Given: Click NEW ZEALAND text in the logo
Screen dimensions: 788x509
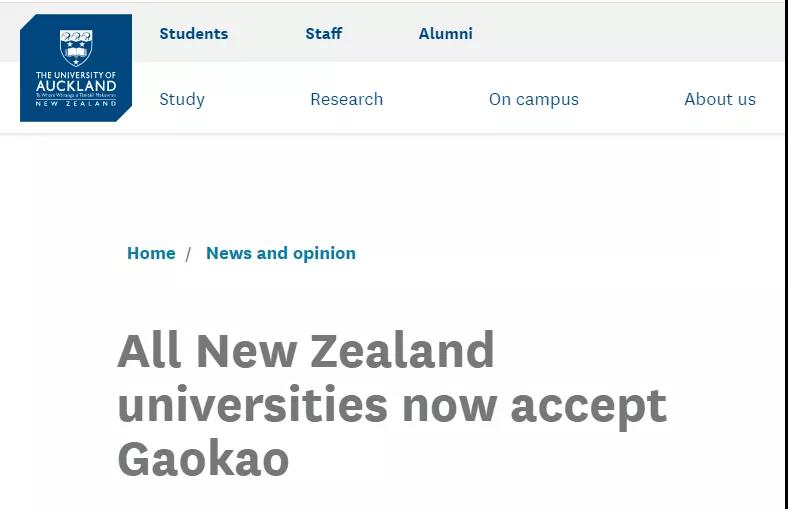Looking at the screenshot, I should 76,104.
